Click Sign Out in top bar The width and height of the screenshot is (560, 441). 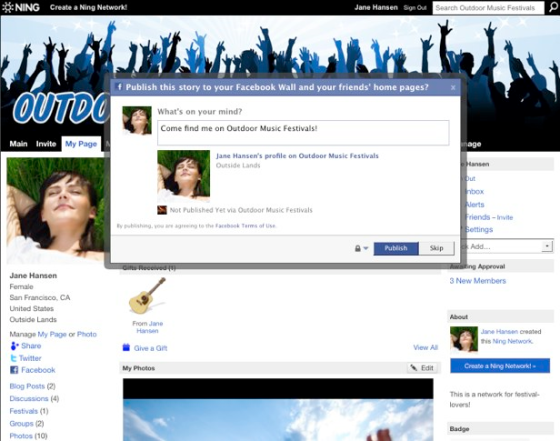coord(415,7)
